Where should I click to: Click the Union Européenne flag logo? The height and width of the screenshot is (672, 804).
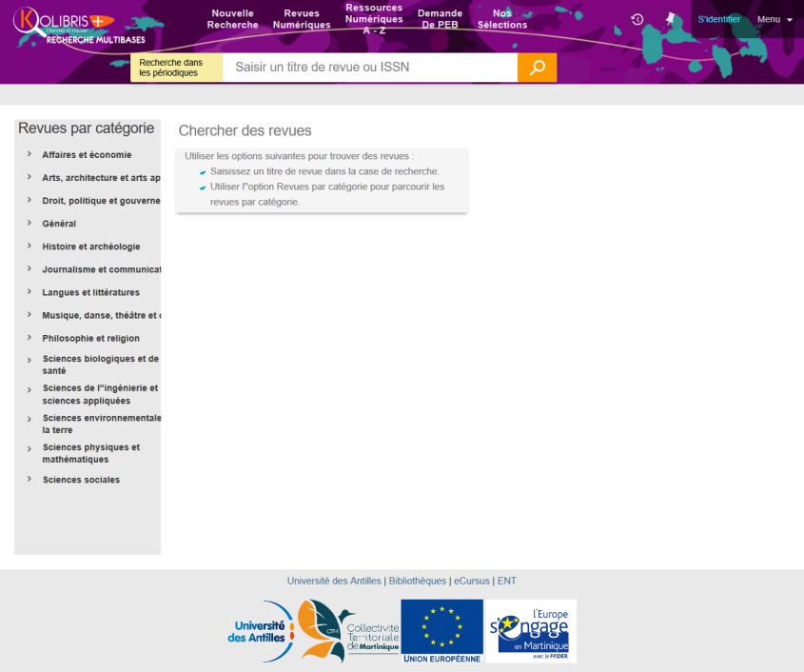point(441,631)
